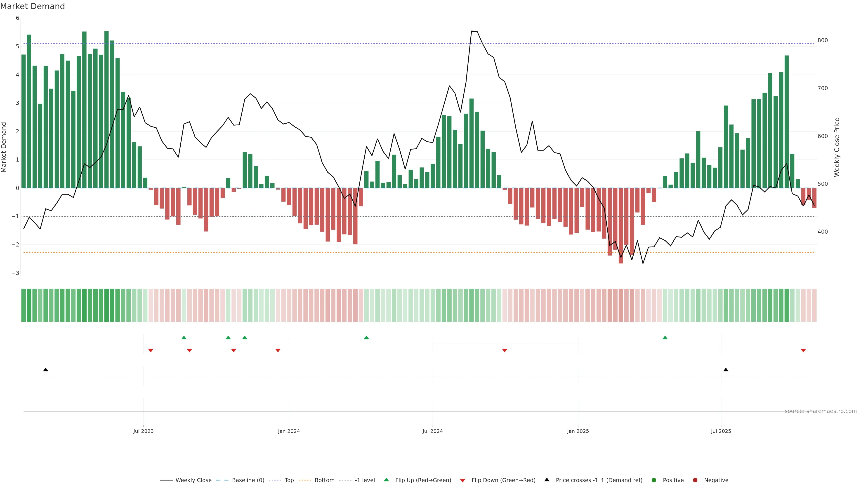Image resolution: width=868 pixels, height=488 pixels.
Task: Toggle Baseline (0) legend entry
Action: tap(248, 480)
